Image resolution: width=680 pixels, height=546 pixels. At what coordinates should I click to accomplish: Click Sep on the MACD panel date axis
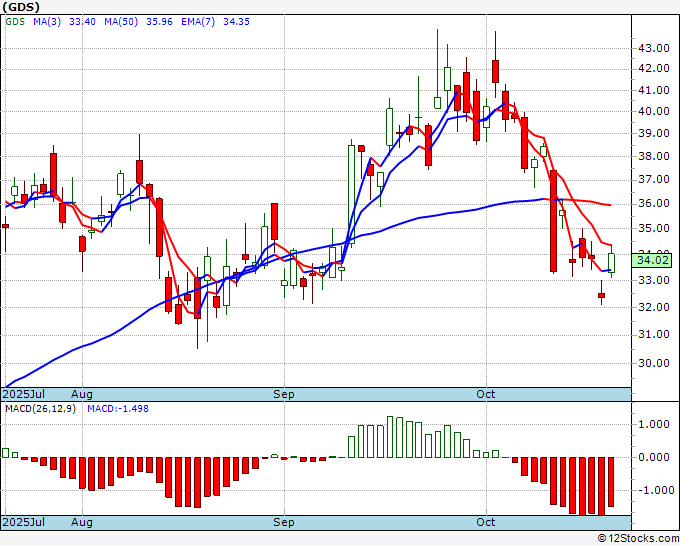(x=284, y=522)
